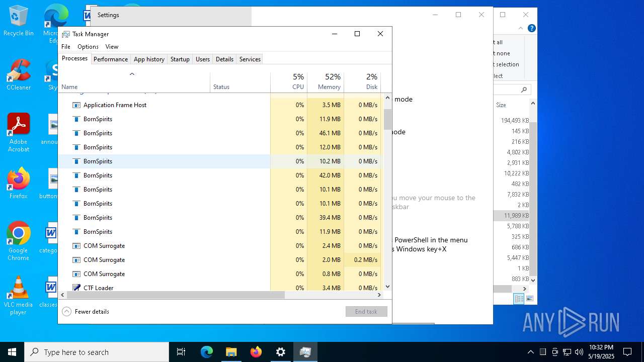Click the 3.5 MB memory value for Application Frame Host
644x362 pixels.
pyautogui.click(x=331, y=105)
